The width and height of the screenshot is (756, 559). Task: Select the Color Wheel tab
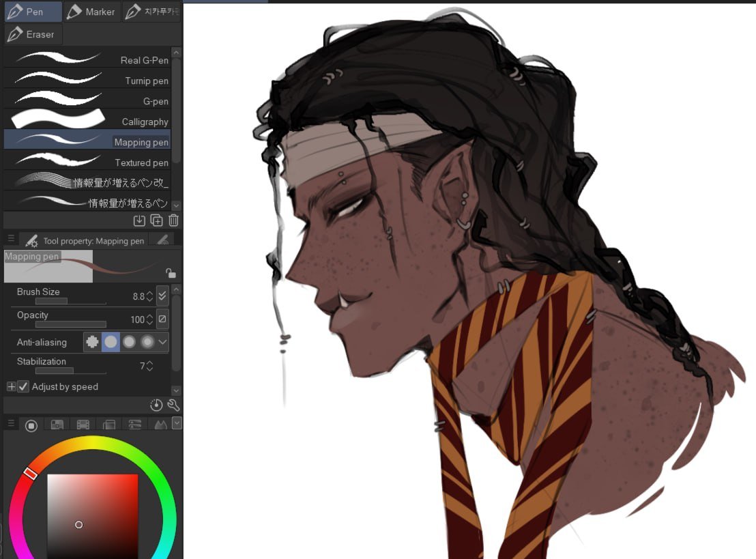tap(31, 425)
